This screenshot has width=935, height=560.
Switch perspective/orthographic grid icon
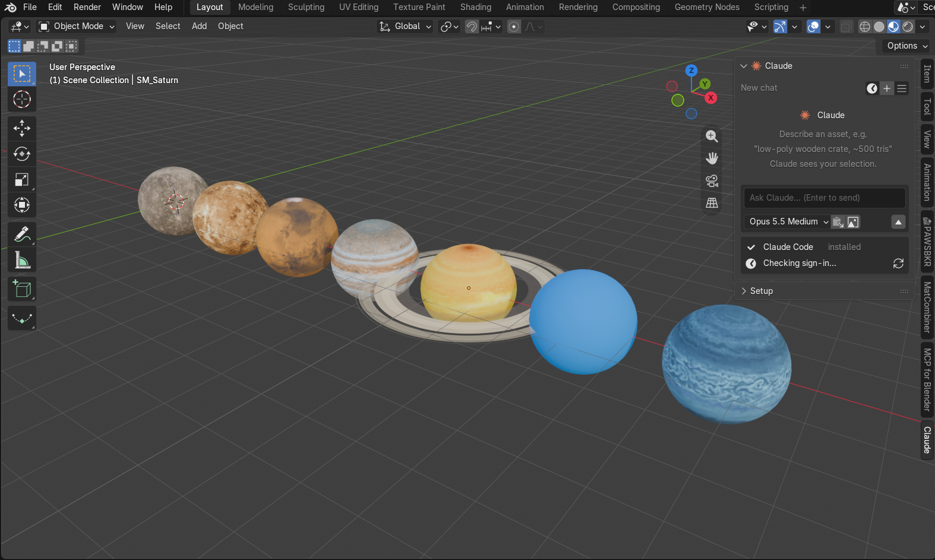[x=712, y=203]
